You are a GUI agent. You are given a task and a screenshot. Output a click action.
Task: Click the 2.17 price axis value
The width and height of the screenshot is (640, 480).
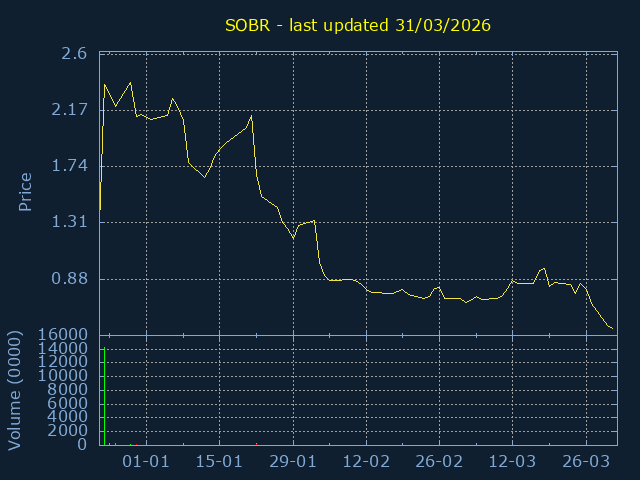(68, 110)
